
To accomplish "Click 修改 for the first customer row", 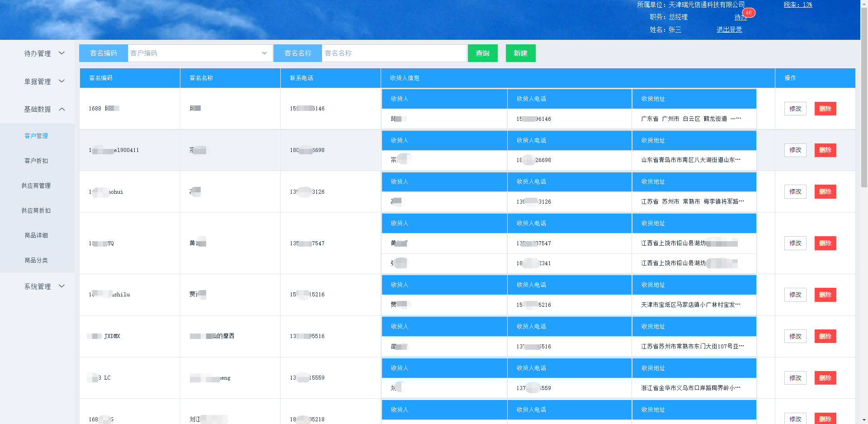I will pyautogui.click(x=795, y=109).
